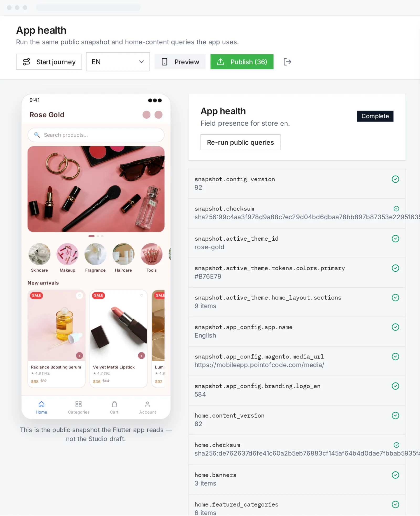Add Radiance Boosting Serum with plus icon
Image resolution: width=420 pixels, height=516 pixels.
(79, 356)
